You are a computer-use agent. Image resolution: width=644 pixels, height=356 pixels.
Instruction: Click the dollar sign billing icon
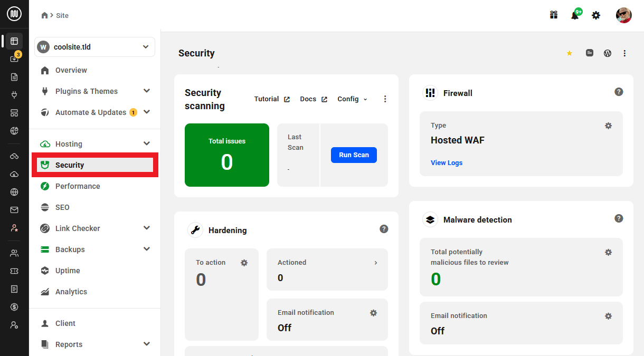coord(14,307)
